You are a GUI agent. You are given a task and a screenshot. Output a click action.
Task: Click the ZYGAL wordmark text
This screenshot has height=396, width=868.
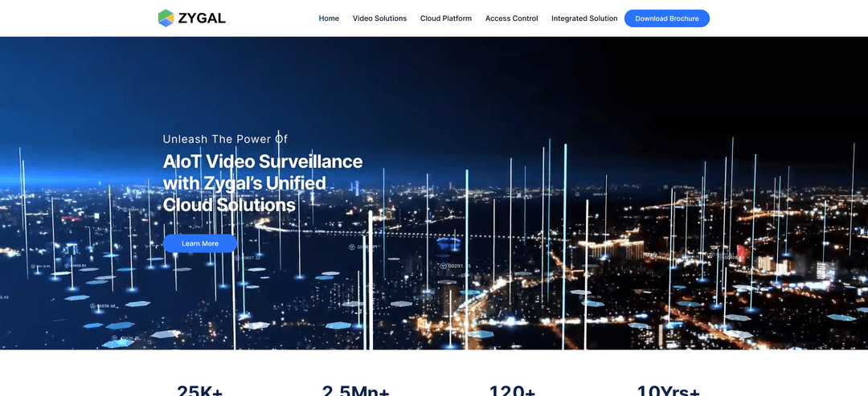(201, 18)
